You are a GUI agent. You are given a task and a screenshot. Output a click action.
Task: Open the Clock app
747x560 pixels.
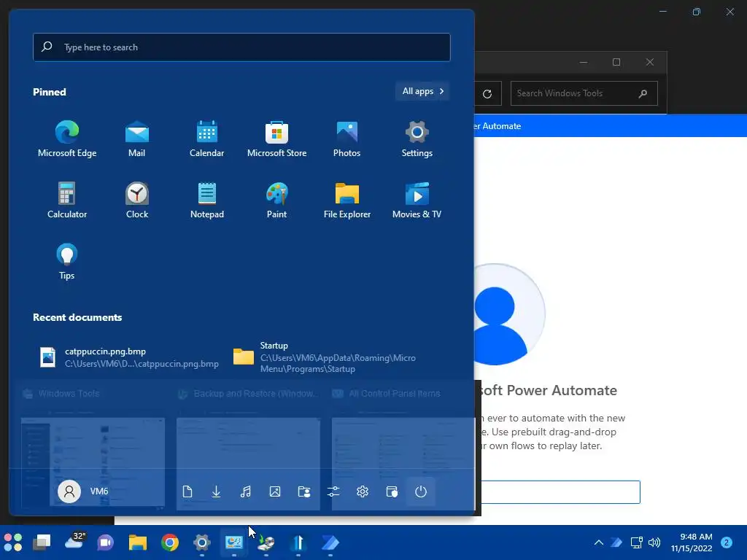tap(136, 201)
